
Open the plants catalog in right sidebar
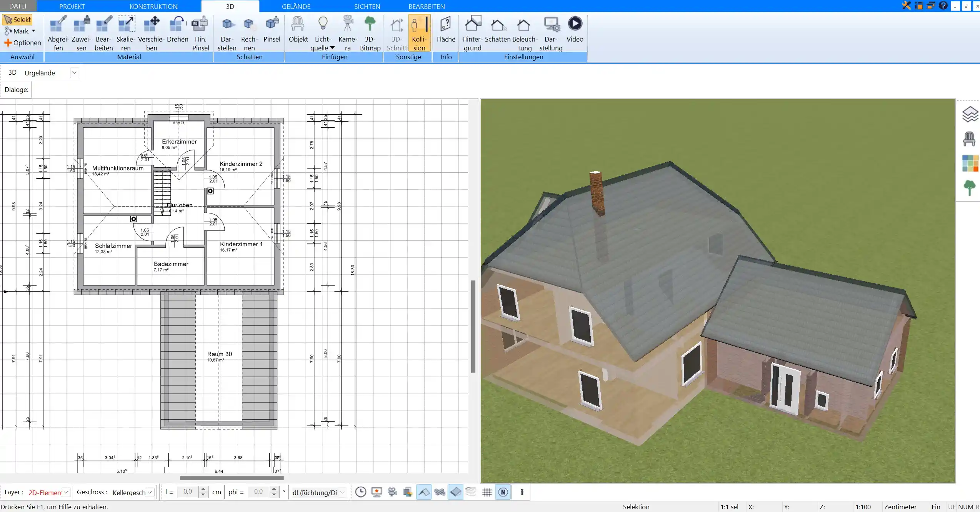(x=970, y=188)
